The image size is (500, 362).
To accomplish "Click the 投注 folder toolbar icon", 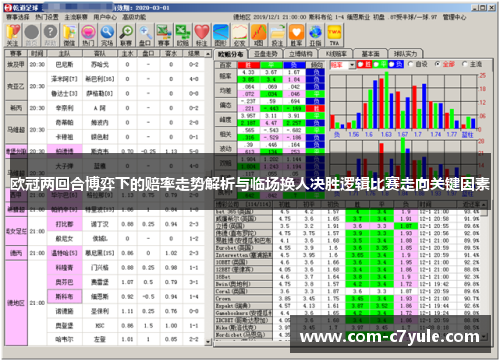I will 277,35.
